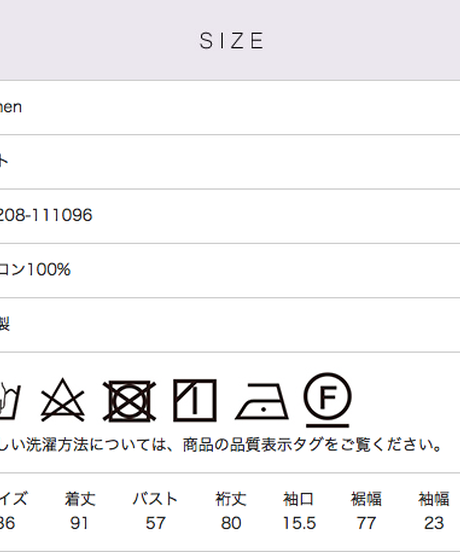
Task: Click the 袖口 column header
Action: coord(298,499)
